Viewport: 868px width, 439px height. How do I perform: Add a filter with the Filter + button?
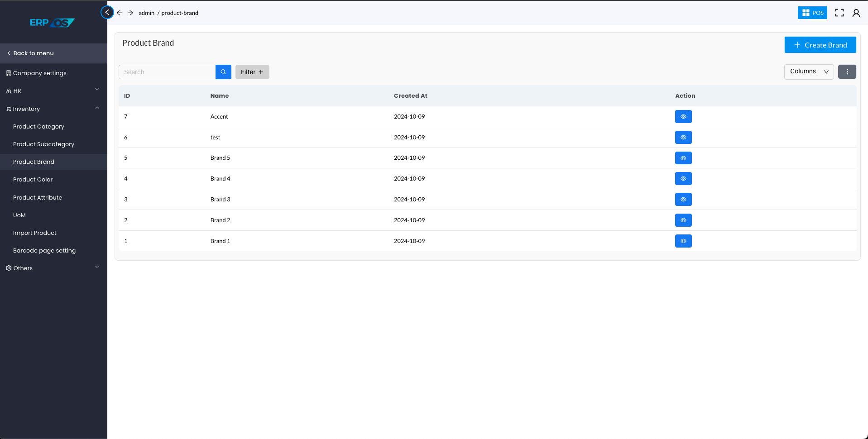252,72
